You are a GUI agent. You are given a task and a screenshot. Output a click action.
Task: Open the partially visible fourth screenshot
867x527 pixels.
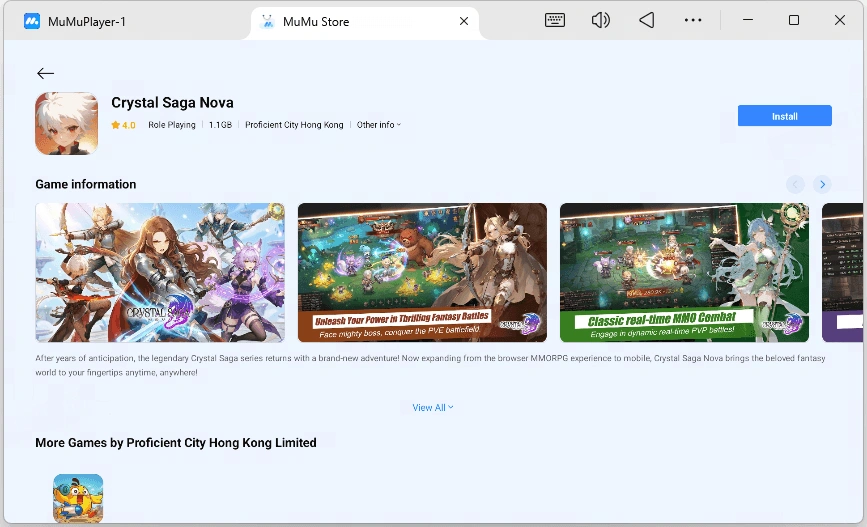pyautogui.click(x=842, y=272)
